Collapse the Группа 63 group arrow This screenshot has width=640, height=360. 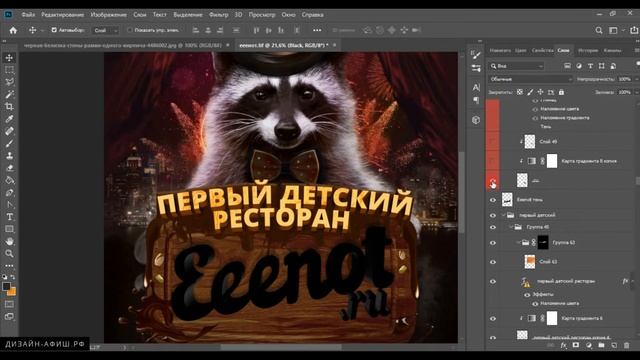pyautogui.click(x=518, y=243)
